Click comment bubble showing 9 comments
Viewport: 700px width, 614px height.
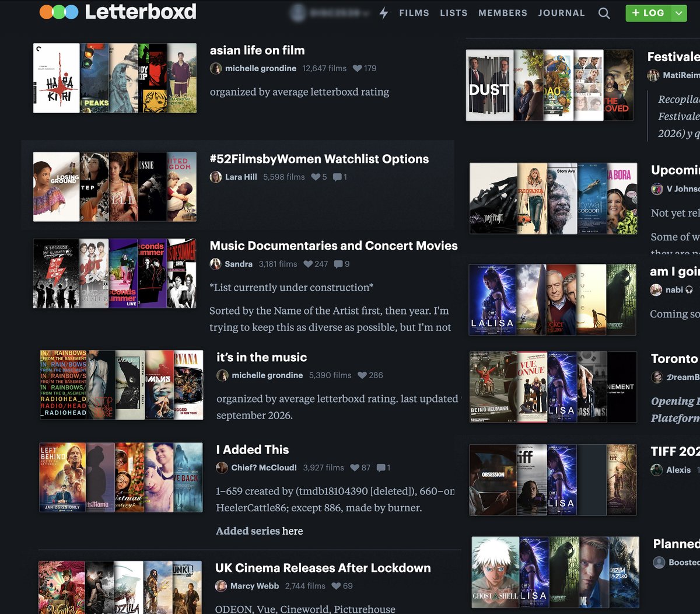click(x=338, y=264)
